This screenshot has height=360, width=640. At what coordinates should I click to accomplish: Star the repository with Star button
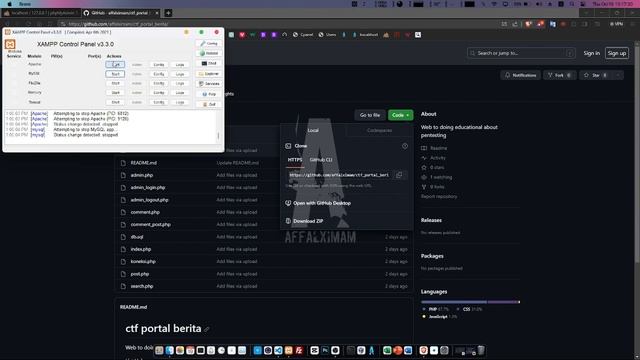[596, 75]
